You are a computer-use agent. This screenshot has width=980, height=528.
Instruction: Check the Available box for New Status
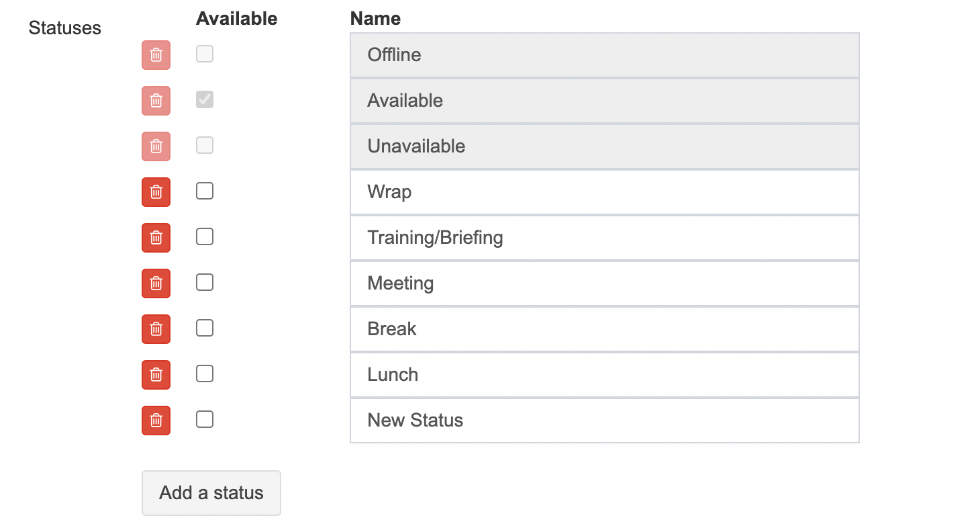[x=205, y=420]
